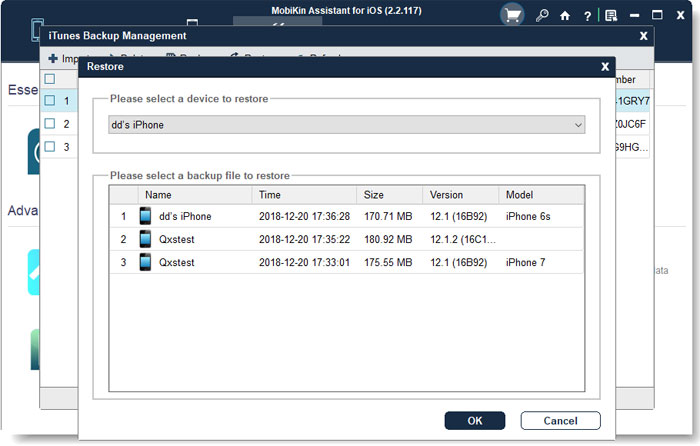The width and height of the screenshot is (700, 446).
Task: Open help question mark icon
Action: 588,17
